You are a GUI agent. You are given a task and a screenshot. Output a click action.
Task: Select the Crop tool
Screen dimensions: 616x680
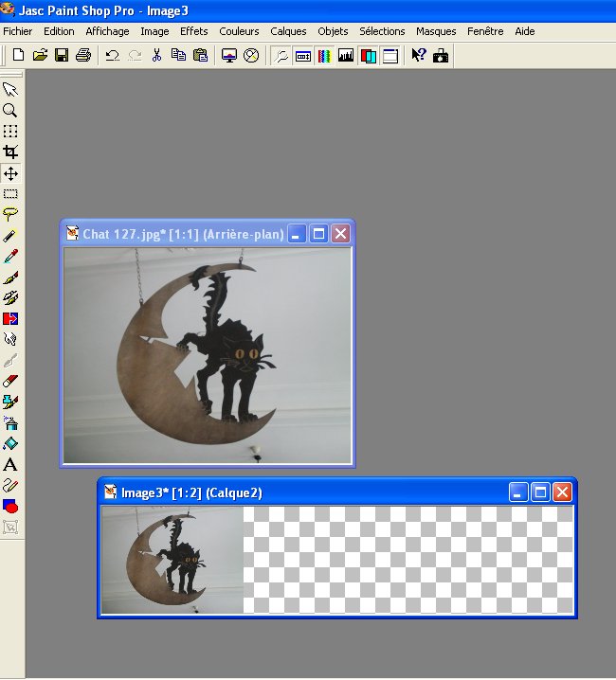[x=10, y=152]
